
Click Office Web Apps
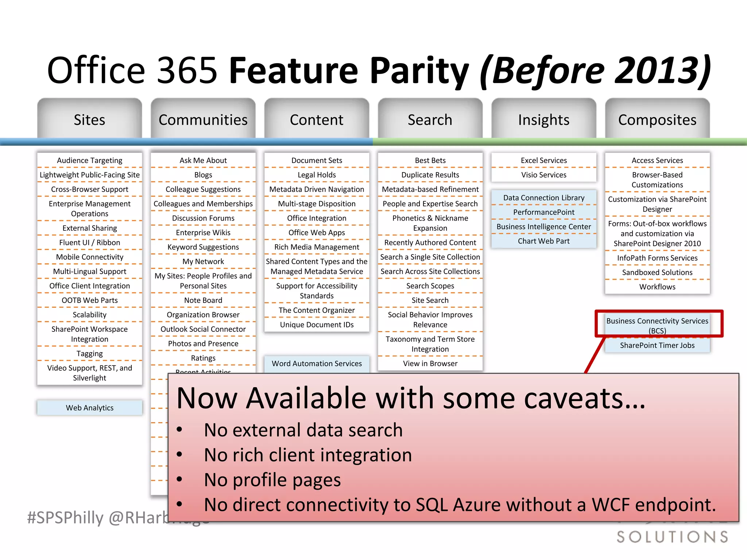[x=317, y=233]
